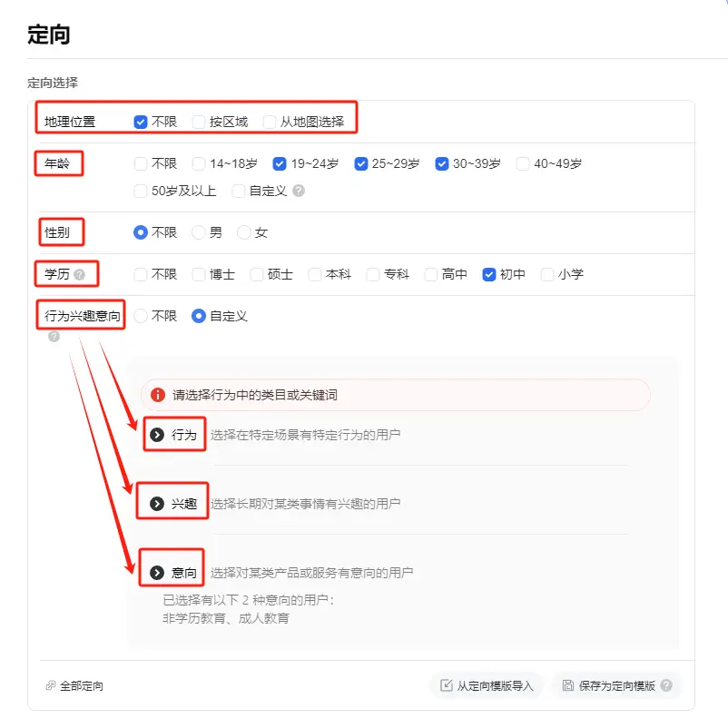Screen dimensions: 728x728
Task: Click help icon next to 自定义 age option
Action: [x=299, y=191]
